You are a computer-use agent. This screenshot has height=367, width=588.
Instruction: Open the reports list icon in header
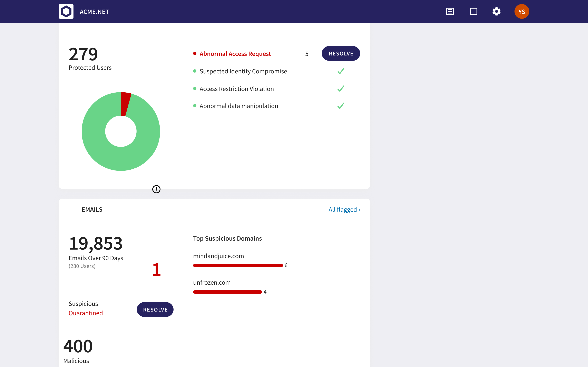point(450,11)
